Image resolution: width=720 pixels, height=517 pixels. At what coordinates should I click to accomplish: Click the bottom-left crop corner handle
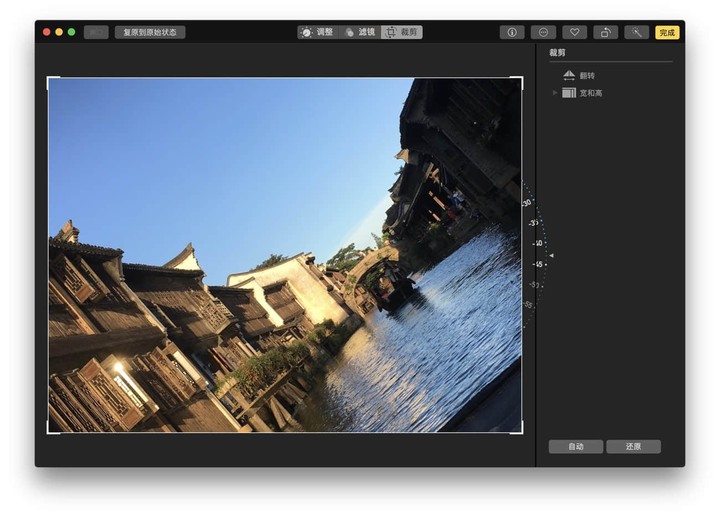tap(49, 431)
